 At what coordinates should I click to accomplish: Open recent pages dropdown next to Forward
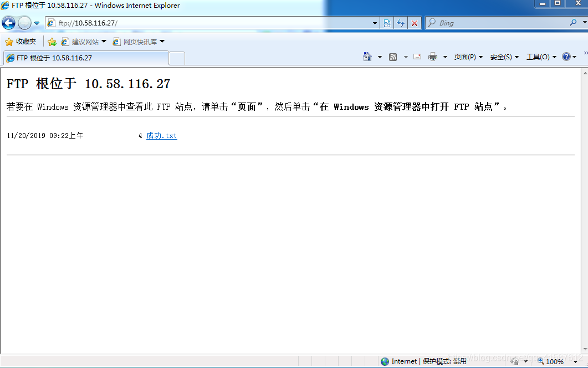[x=37, y=23]
